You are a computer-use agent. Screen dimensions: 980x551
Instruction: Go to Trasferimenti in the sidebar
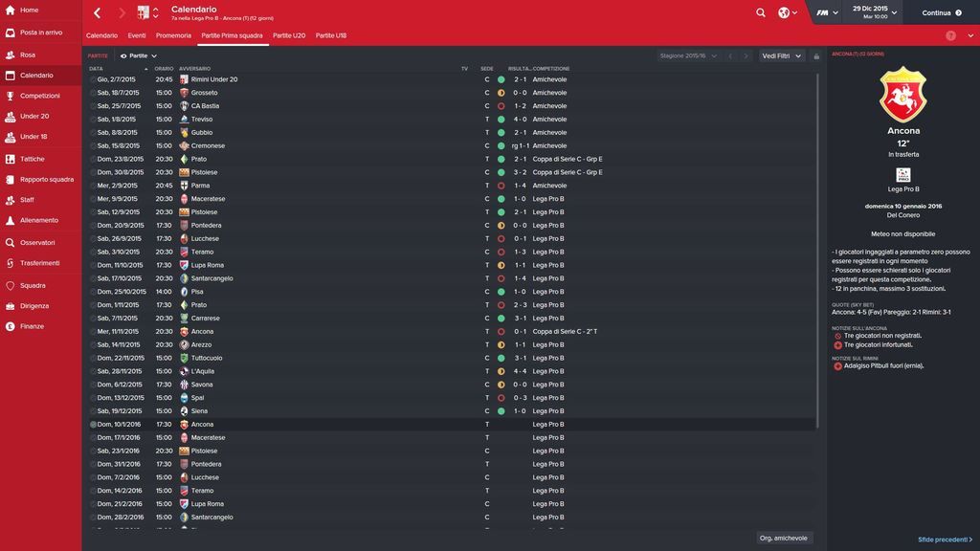tap(40, 263)
